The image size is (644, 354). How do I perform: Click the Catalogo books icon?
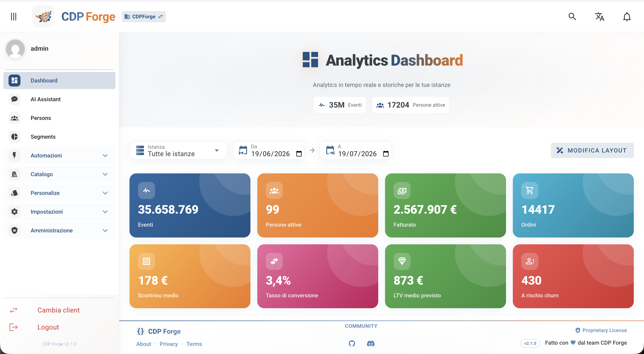tap(14, 174)
